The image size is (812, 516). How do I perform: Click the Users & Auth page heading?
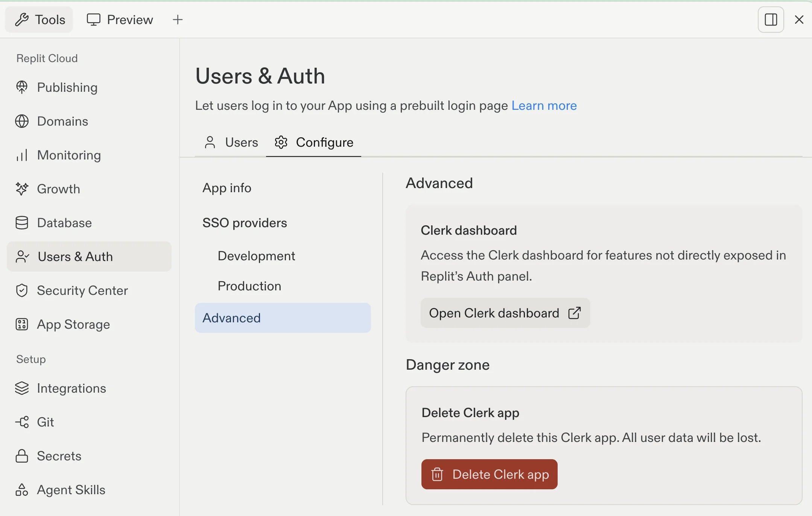click(x=260, y=76)
